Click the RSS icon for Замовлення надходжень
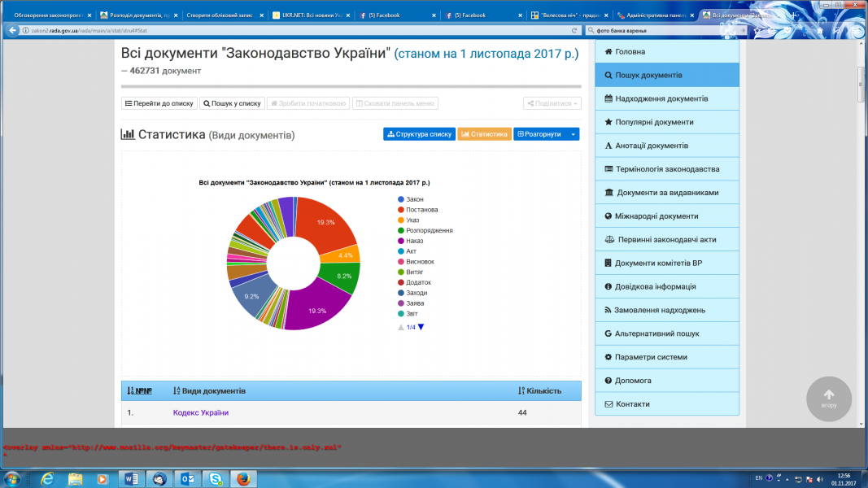 [608, 310]
